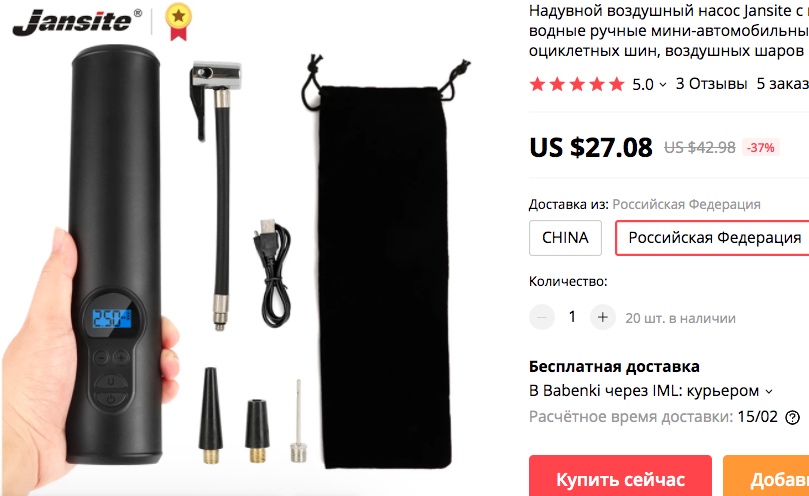Screen dimensions: 809x496
Task: Click the 5 заказов orders count text
Action: [x=783, y=84]
